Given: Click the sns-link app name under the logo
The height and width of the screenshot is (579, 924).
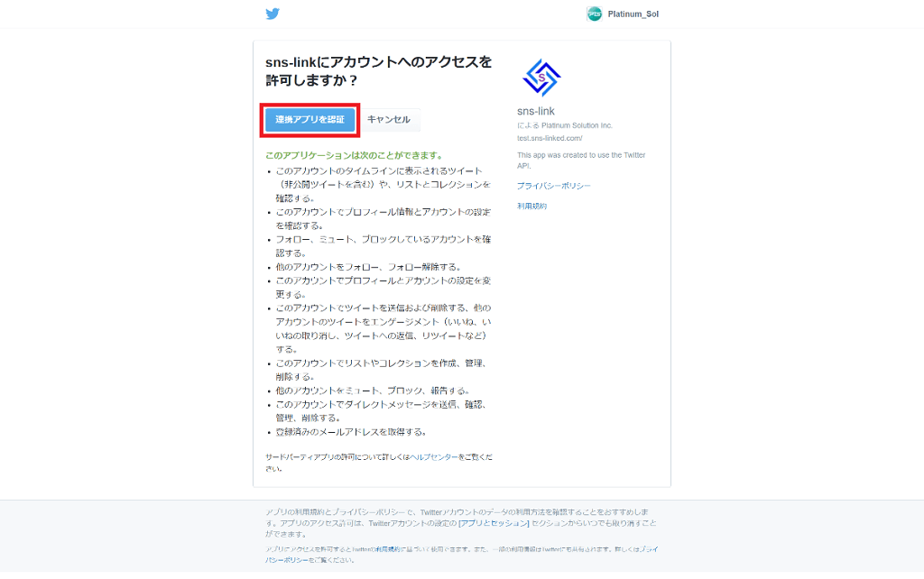Looking at the screenshot, I should 536,111.
